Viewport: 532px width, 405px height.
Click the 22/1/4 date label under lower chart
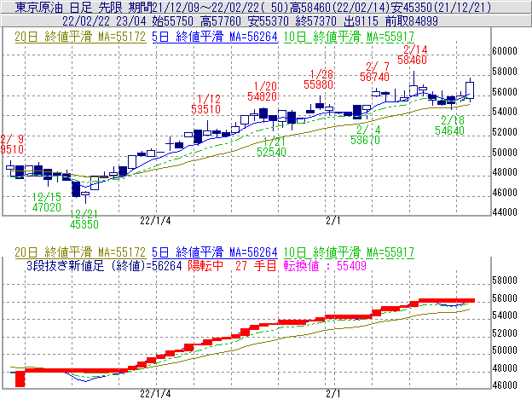155,394
